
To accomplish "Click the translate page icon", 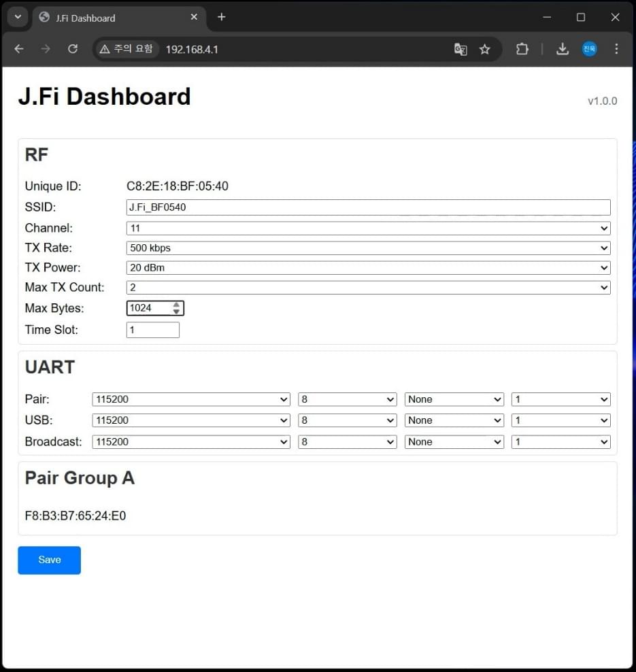I will tap(461, 49).
